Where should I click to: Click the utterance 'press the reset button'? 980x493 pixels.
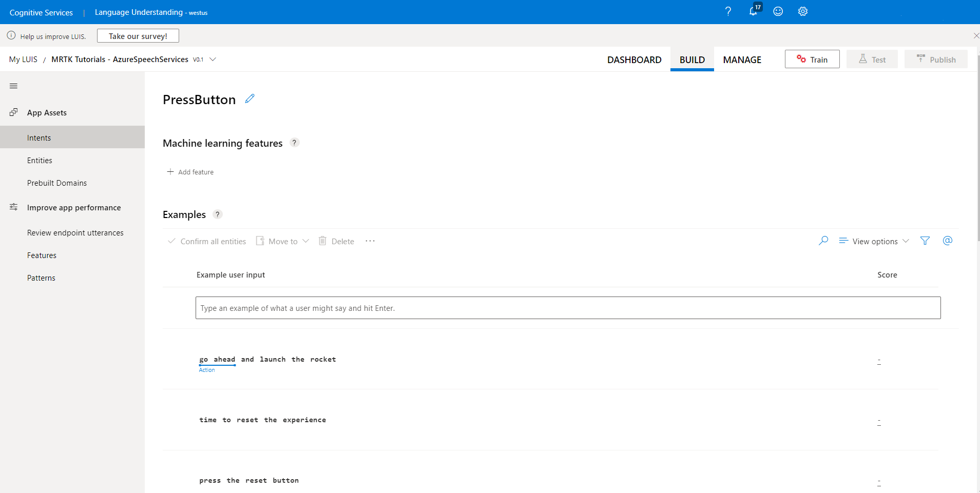(x=249, y=480)
